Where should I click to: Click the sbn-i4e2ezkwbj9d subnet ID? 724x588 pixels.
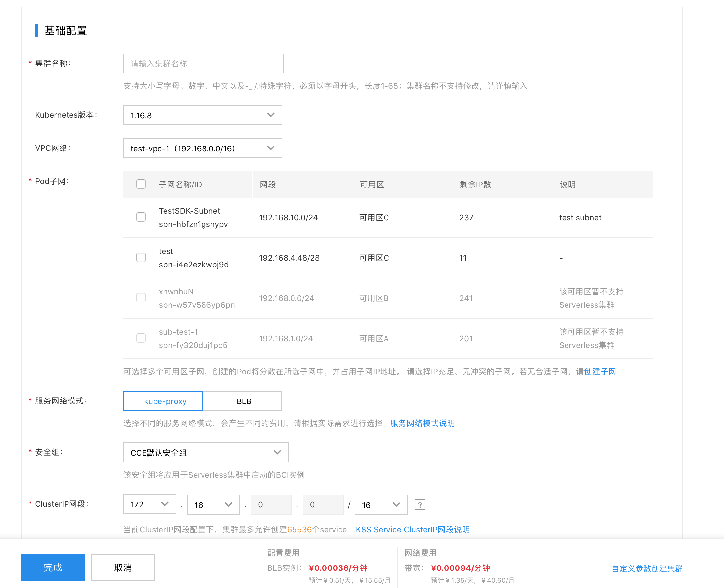tap(194, 264)
